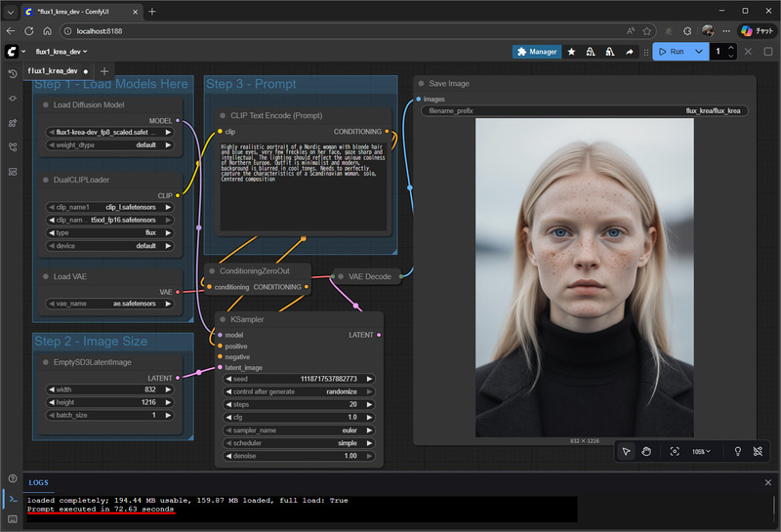Open the queue history sidebar icon

click(x=12, y=73)
